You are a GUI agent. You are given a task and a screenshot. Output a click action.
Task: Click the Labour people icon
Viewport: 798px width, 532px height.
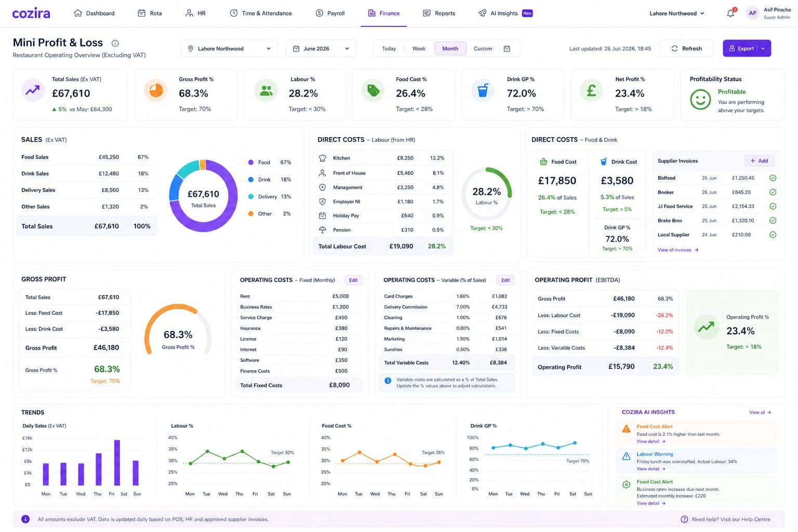coord(266,90)
